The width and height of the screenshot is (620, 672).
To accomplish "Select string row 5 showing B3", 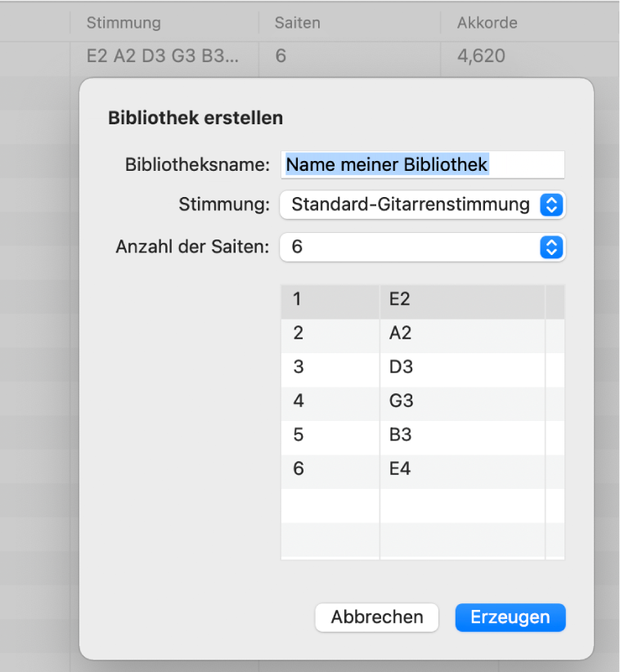I will pos(401,435).
